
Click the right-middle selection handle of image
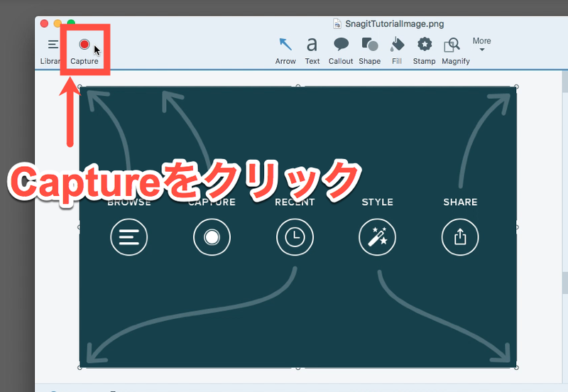tap(517, 227)
